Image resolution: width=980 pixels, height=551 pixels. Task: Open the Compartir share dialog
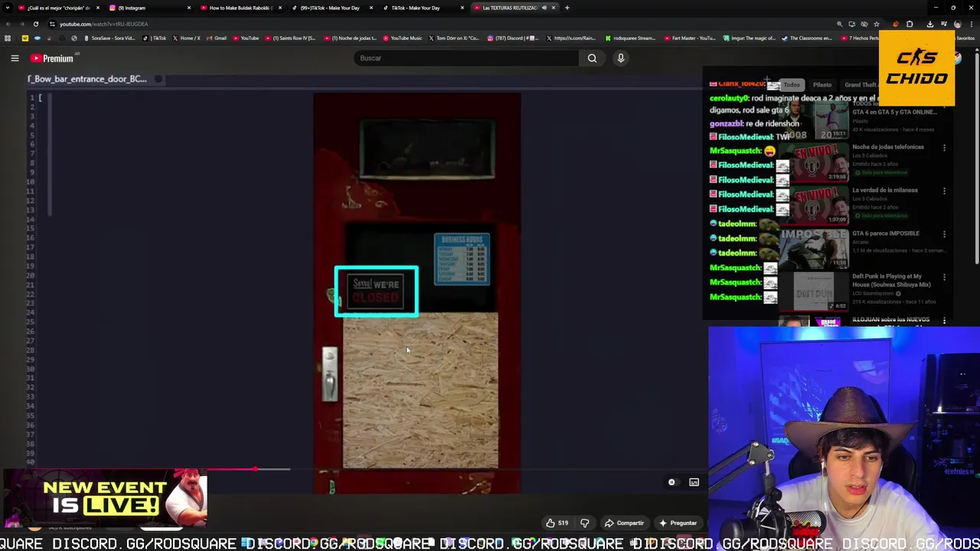point(624,523)
